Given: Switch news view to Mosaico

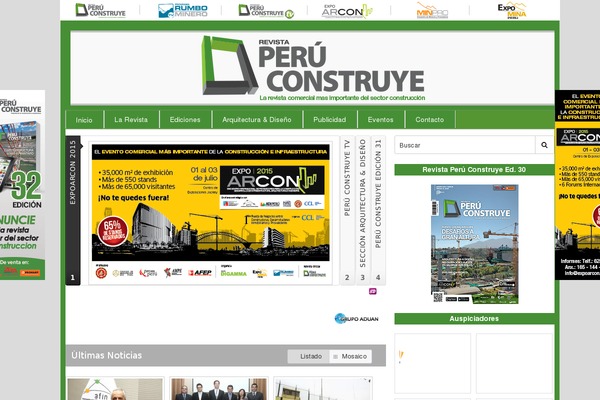Looking at the screenshot, I should click(x=351, y=356).
